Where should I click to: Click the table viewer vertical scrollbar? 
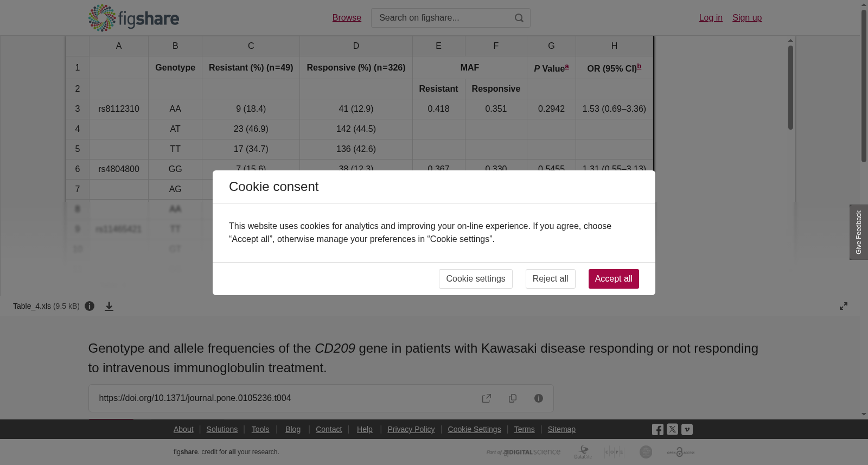coord(791,87)
